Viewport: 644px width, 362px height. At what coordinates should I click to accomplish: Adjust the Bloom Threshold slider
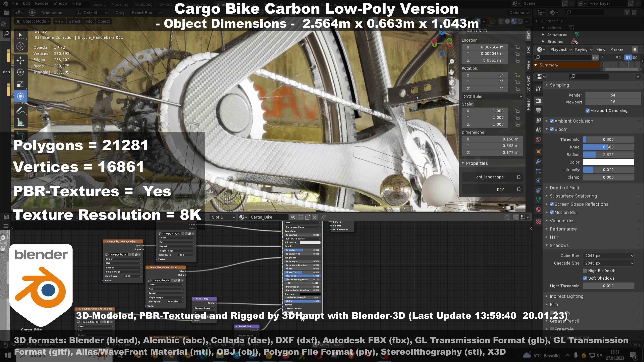tap(608, 140)
